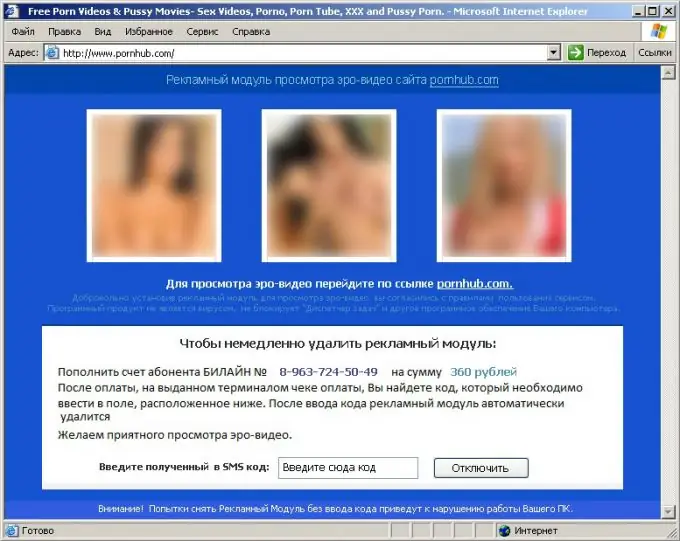Click the Windows logo throbber icon
The width and height of the screenshot is (680, 541).
point(659,31)
